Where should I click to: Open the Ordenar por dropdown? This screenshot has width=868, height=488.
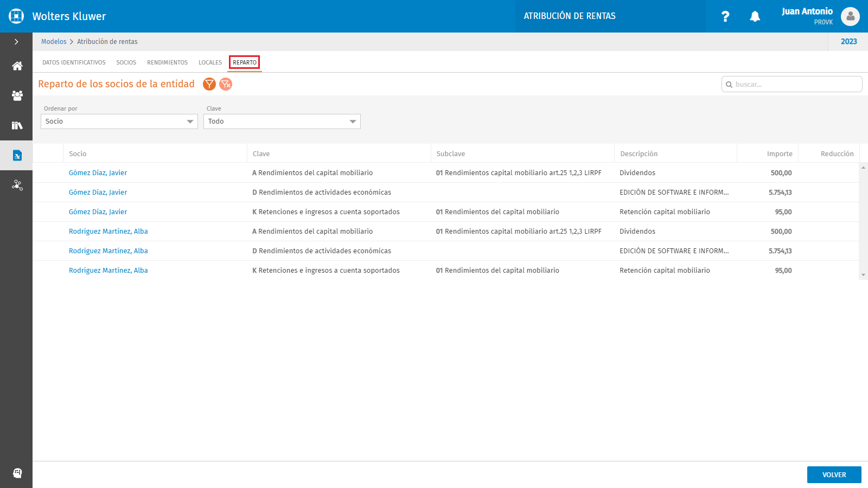(119, 121)
